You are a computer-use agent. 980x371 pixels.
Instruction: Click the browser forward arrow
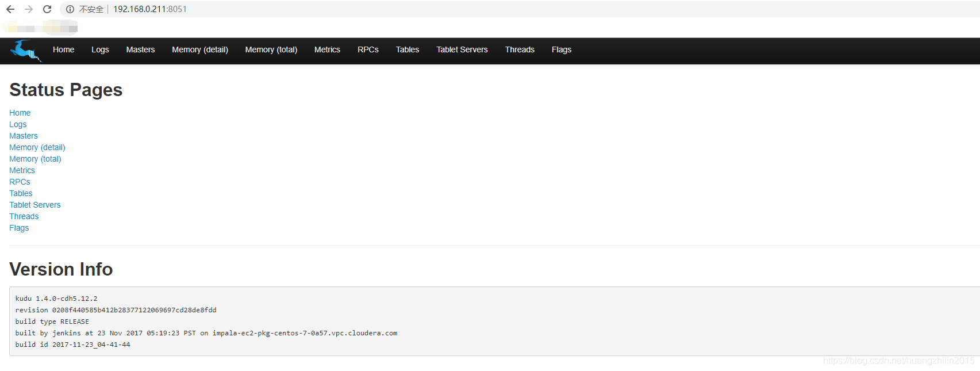click(29, 9)
